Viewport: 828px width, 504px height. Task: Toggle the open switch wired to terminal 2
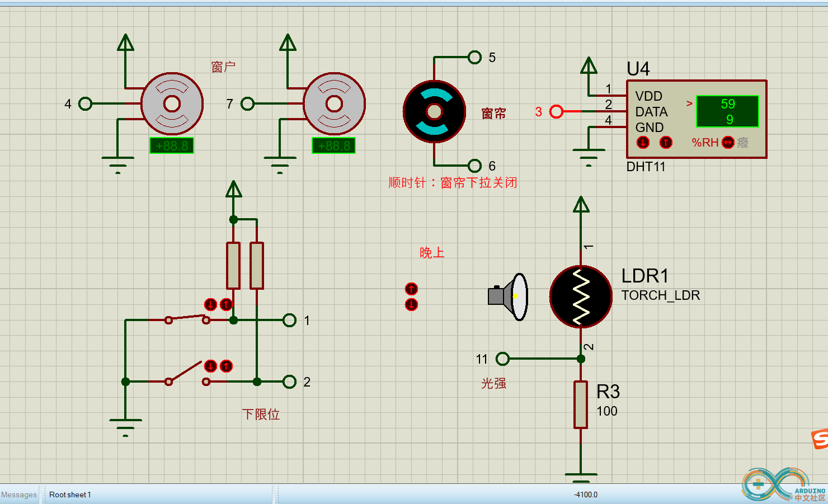pos(187,373)
